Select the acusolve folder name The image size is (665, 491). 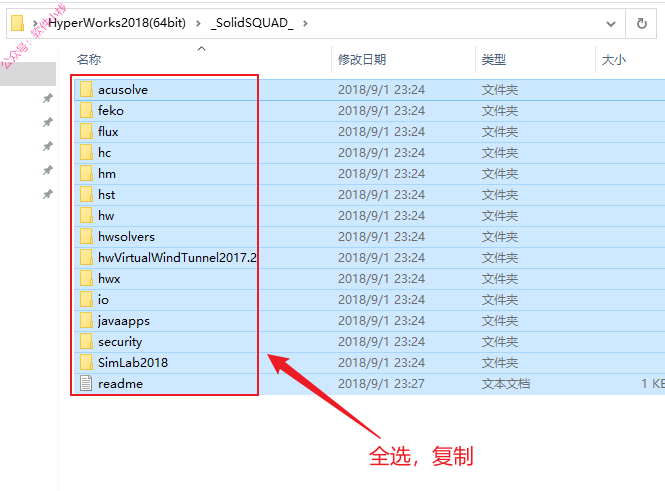click(123, 89)
